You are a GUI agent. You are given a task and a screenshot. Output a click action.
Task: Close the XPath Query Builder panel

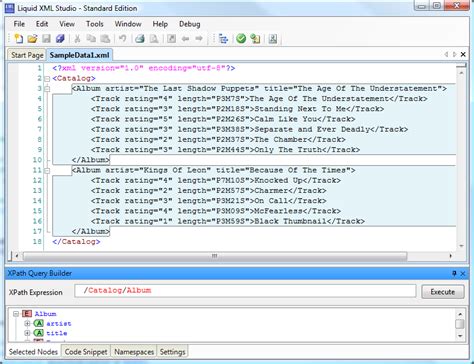pyautogui.click(x=463, y=273)
